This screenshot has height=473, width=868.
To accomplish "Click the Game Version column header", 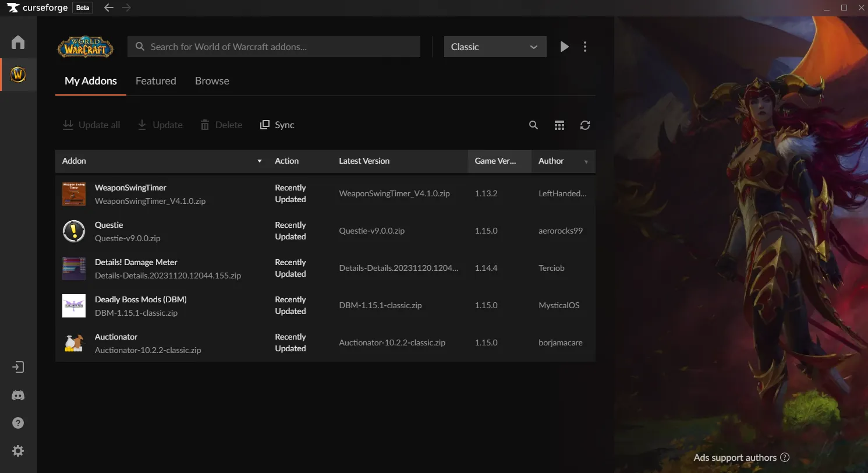I will tap(495, 161).
